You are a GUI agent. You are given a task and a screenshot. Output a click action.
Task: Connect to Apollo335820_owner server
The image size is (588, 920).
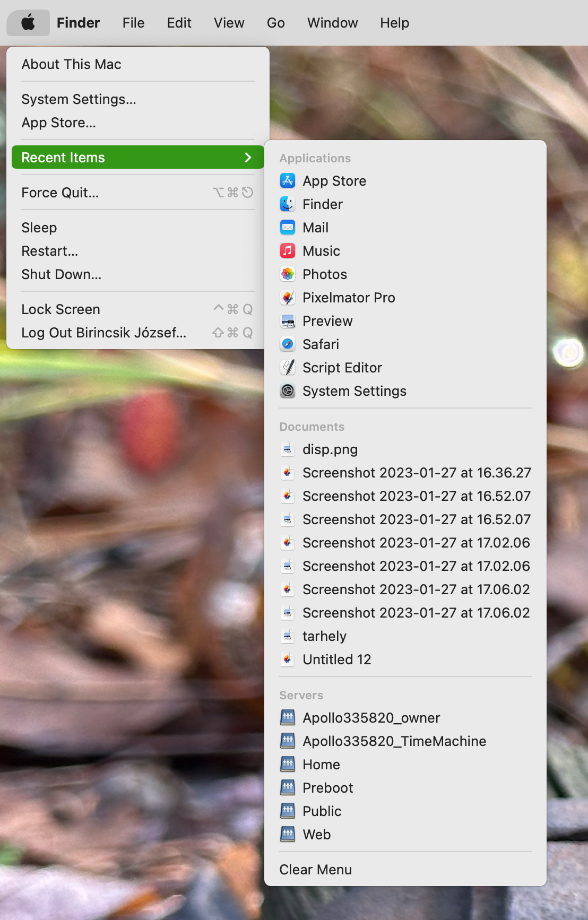(x=405, y=718)
